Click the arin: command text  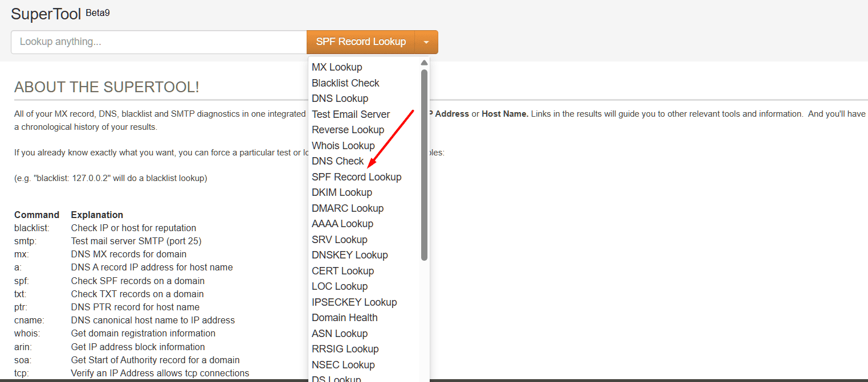click(23, 347)
